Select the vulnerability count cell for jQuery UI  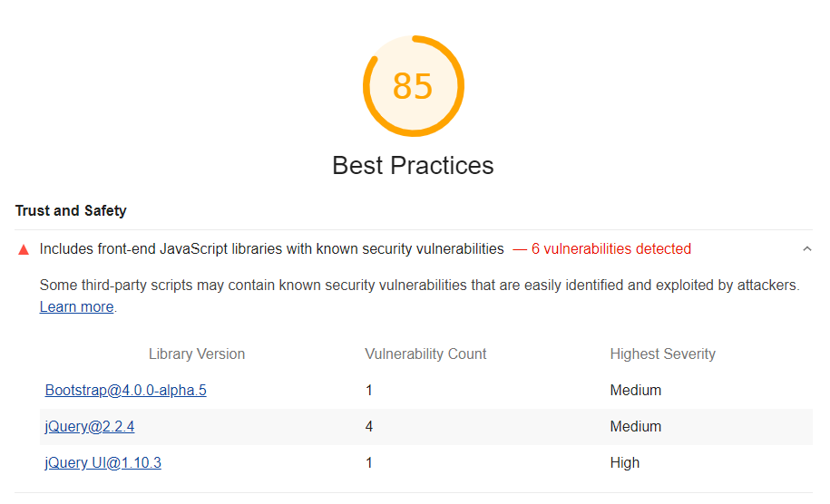[369, 463]
